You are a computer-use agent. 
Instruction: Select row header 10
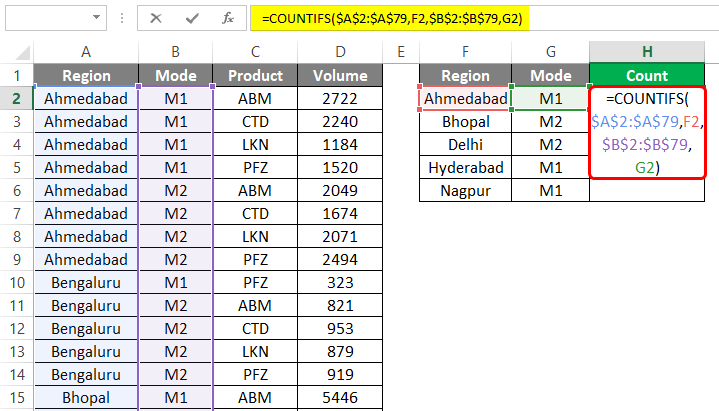(x=16, y=282)
